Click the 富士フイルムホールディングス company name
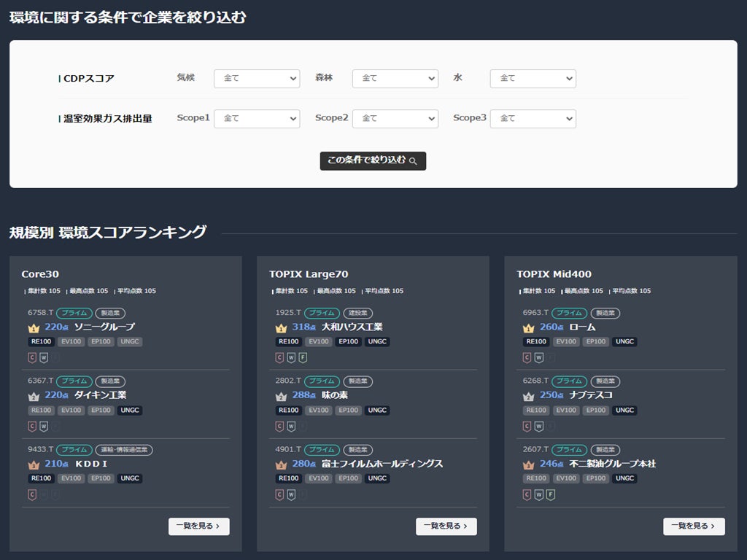Image resolution: width=747 pixels, height=560 pixels. point(382,464)
